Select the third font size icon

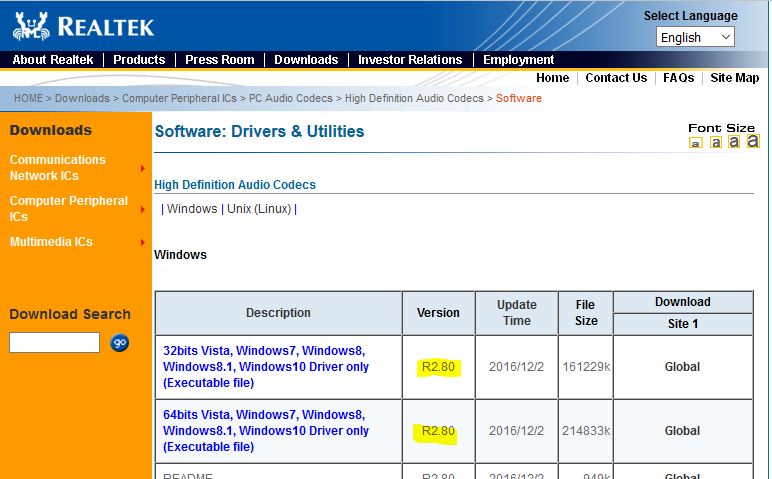[x=734, y=142]
